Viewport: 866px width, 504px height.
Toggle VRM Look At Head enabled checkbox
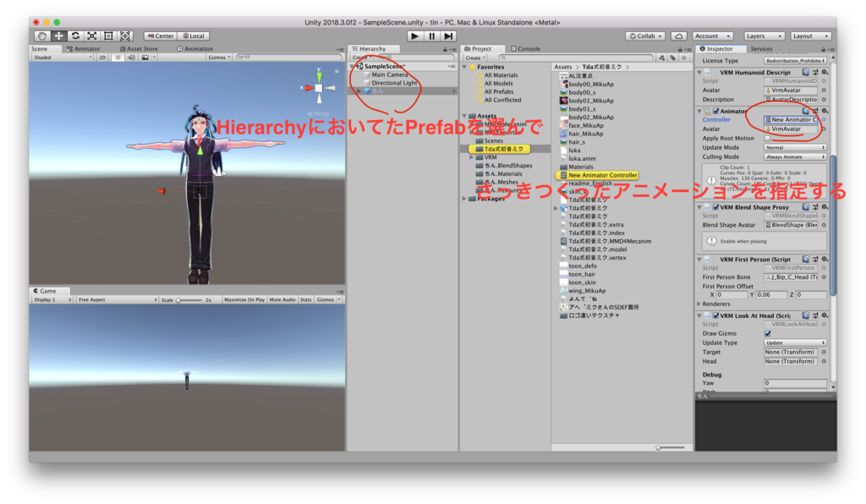[715, 315]
